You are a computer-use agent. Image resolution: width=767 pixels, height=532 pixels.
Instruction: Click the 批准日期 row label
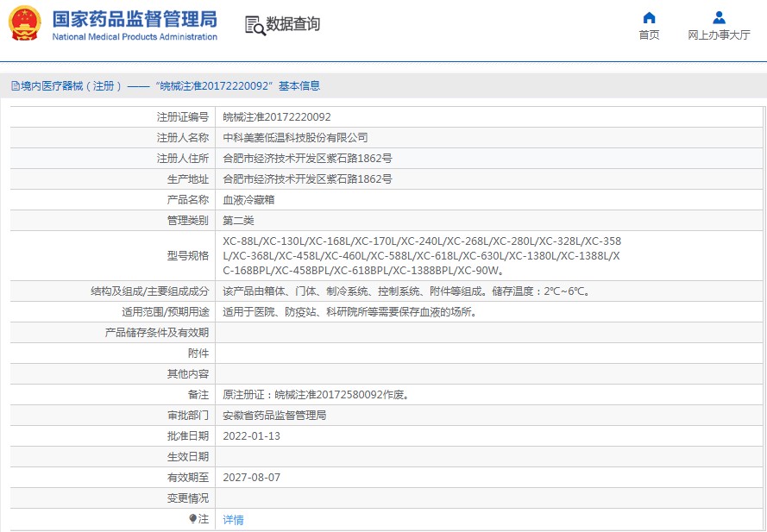pos(188,436)
